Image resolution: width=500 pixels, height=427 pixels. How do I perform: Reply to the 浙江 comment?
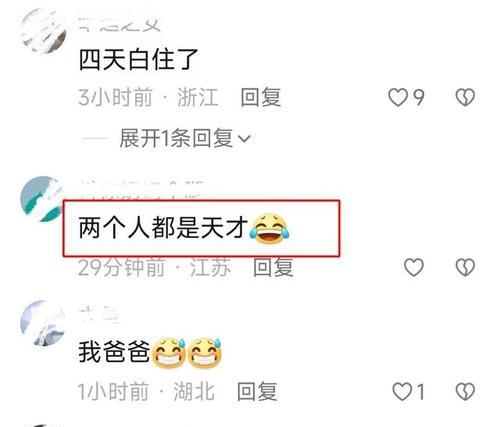pyautogui.click(x=261, y=97)
